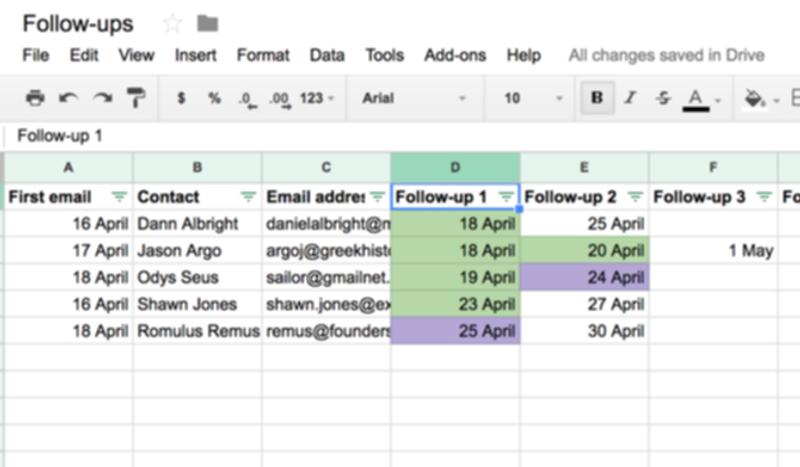Undo the last action
Screen dimensions: 800x467
pyautogui.click(x=68, y=98)
